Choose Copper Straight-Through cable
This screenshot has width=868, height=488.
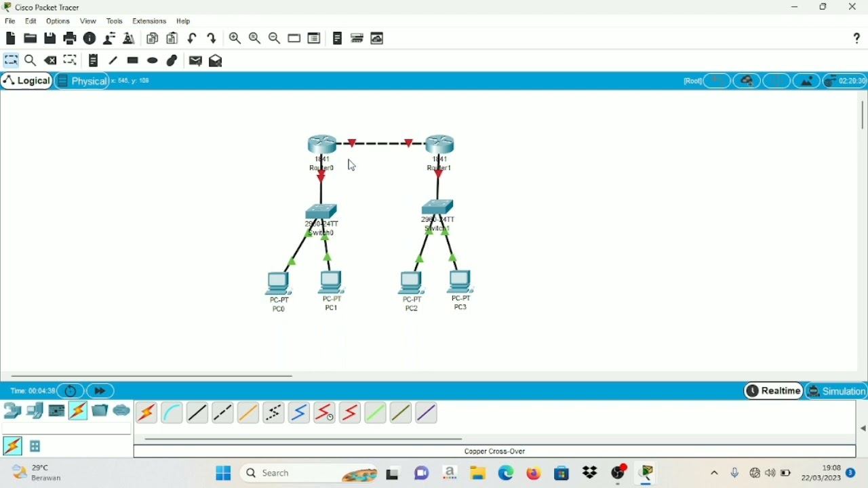(x=197, y=413)
